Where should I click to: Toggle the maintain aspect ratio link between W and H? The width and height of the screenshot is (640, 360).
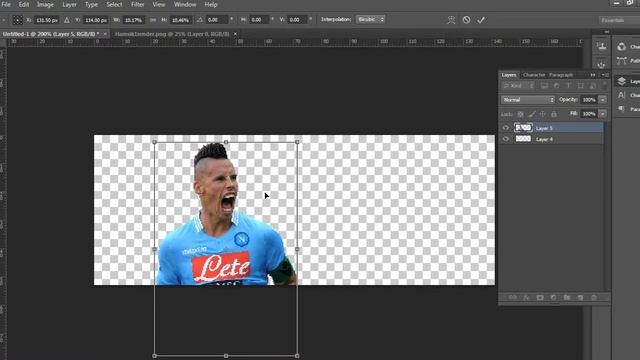(x=153, y=20)
